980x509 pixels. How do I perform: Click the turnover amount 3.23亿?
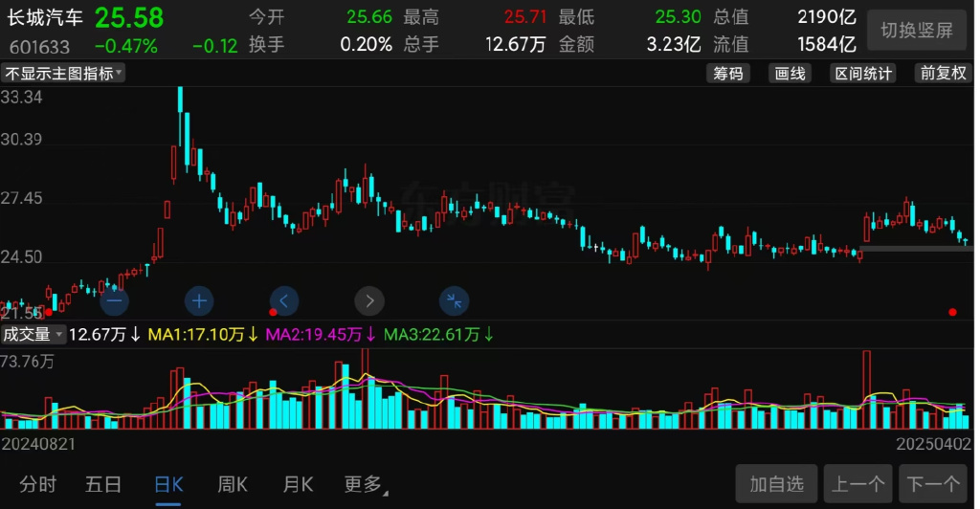tap(674, 44)
